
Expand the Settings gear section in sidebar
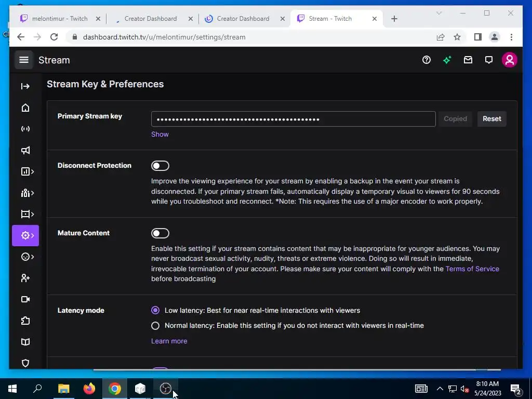(x=25, y=235)
